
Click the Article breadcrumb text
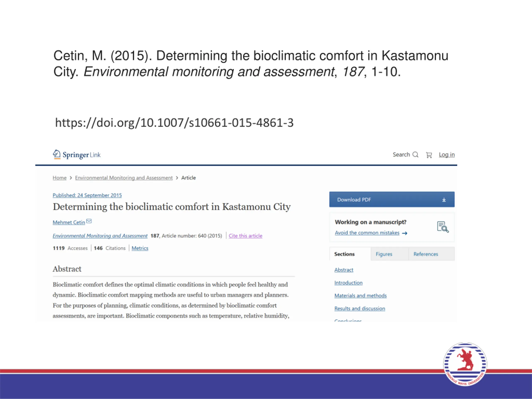point(188,178)
